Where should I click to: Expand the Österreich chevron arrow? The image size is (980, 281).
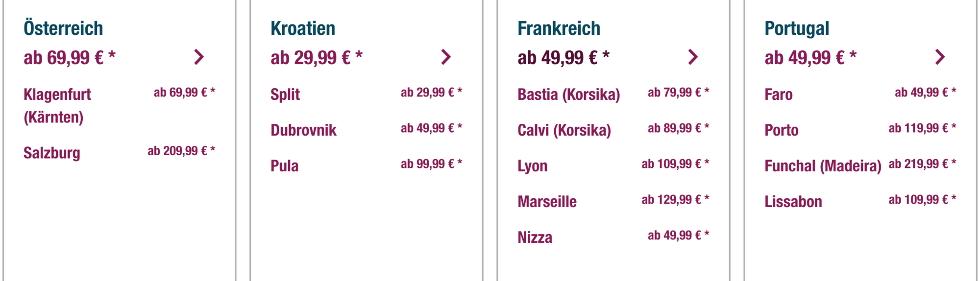[x=199, y=57]
